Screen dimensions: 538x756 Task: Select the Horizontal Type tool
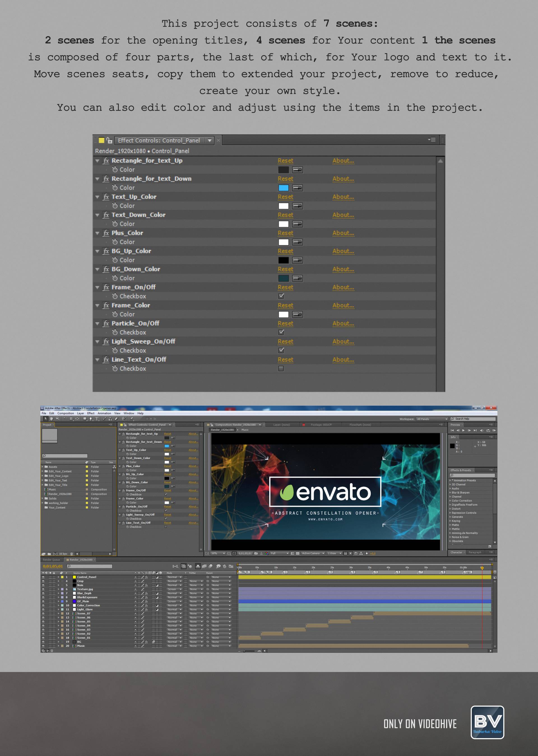(97, 419)
